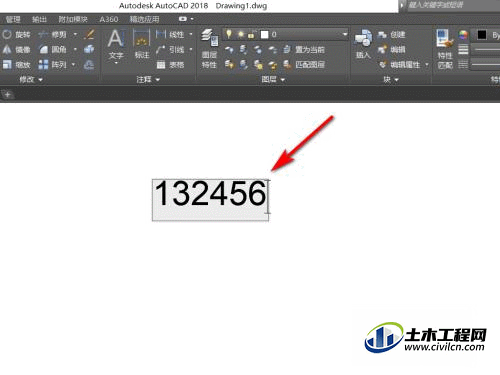Viewport: 500px width, 375px height.
Task: Switch to Featured Apps (精选应用) tab
Action: (x=144, y=19)
